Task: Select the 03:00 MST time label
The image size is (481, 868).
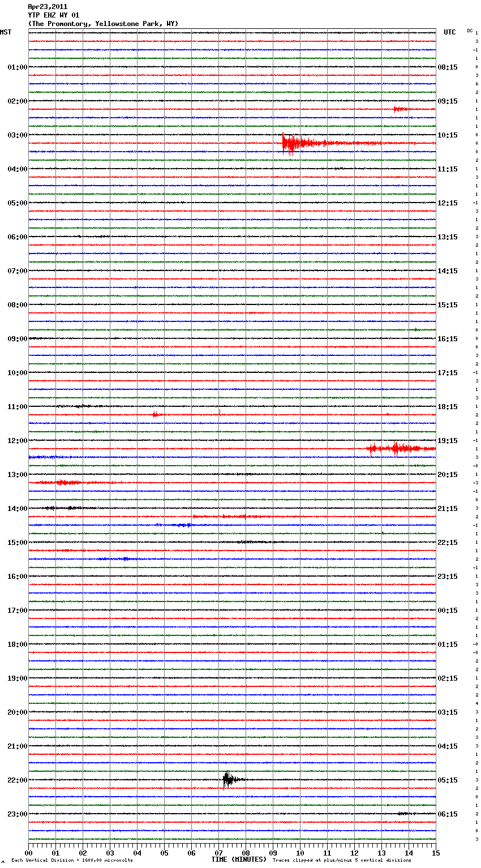Action: [x=17, y=135]
